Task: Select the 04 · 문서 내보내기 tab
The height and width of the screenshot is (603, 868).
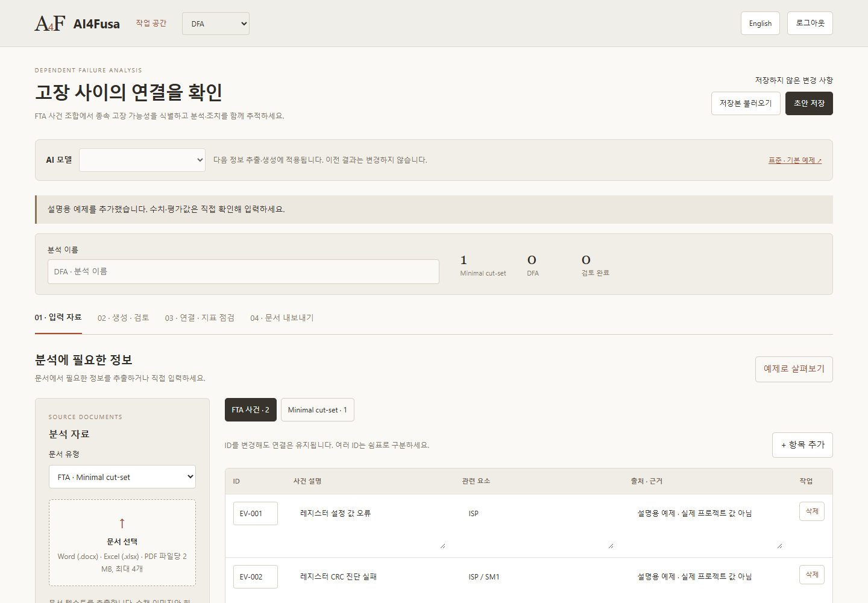Action: pyautogui.click(x=282, y=318)
